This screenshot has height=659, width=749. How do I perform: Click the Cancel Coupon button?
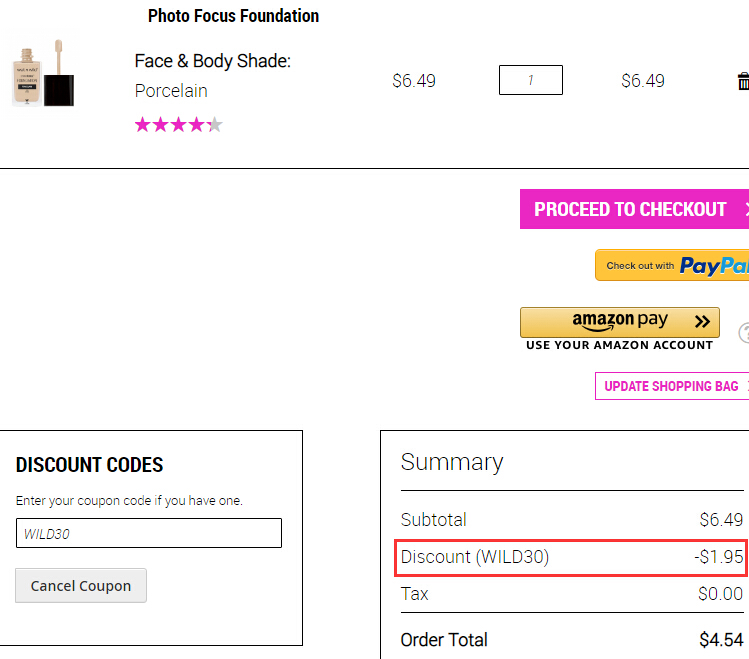point(81,585)
